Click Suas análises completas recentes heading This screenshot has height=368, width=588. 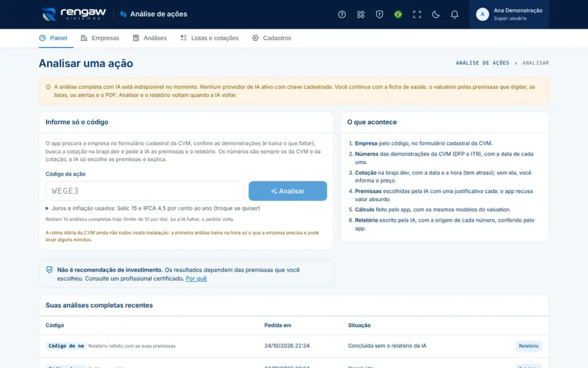tap(99, 305)
